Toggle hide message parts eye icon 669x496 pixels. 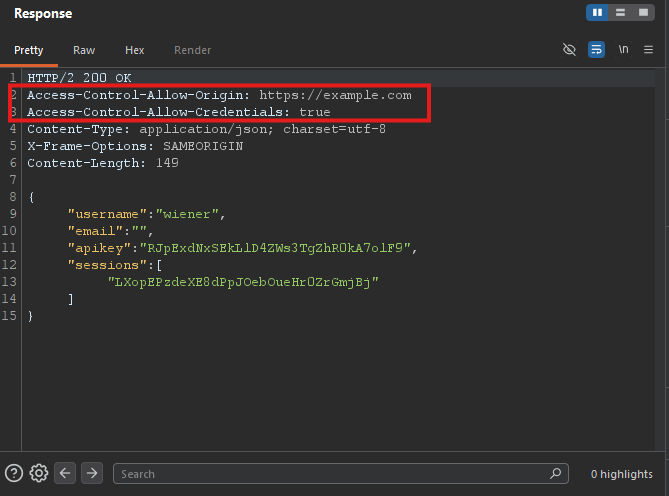[x=569, y=49]
